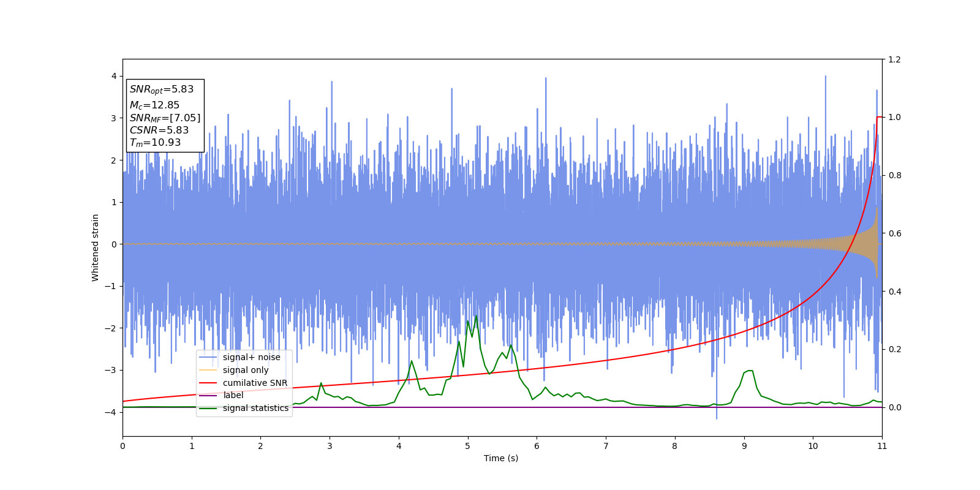Click the 'signal+ noise' legend entry

[251, 357]
